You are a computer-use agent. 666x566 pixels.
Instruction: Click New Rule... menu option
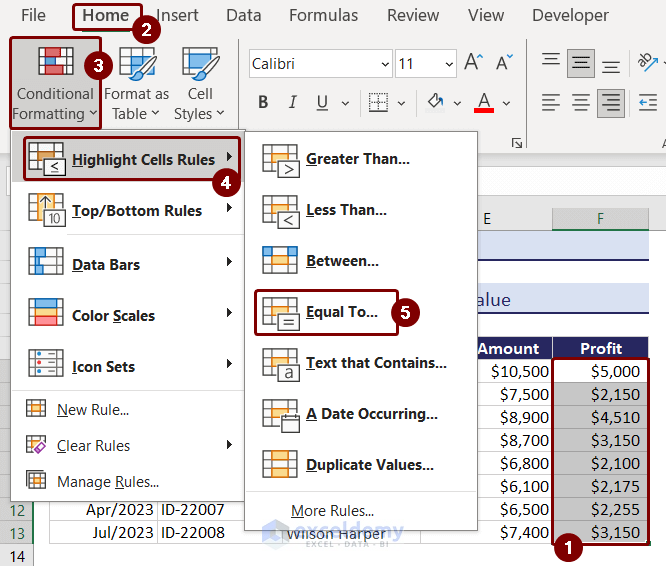click(93, 409)
